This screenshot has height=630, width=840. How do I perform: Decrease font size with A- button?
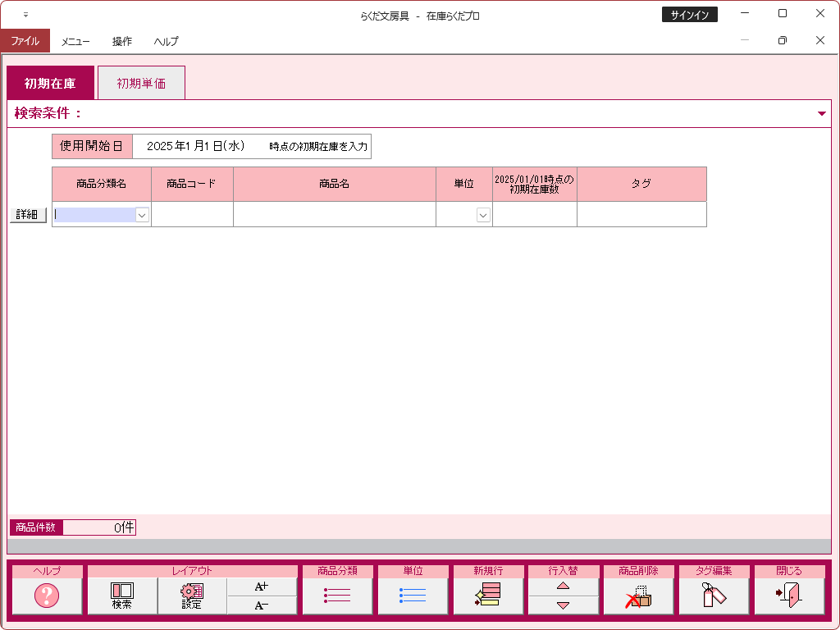pos(262,605)
